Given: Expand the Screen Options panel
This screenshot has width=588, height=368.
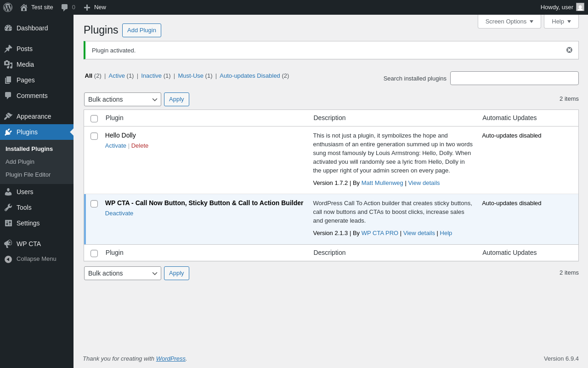Looking at the screenshot, I should (509, 21).
